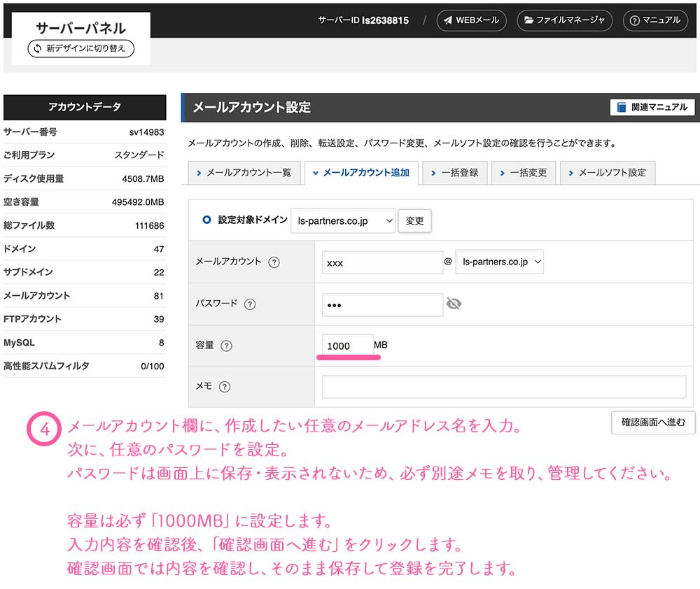Click the 確認画面へ進む button
Screen dimensions: 700x589
click(x=652, y=422)
